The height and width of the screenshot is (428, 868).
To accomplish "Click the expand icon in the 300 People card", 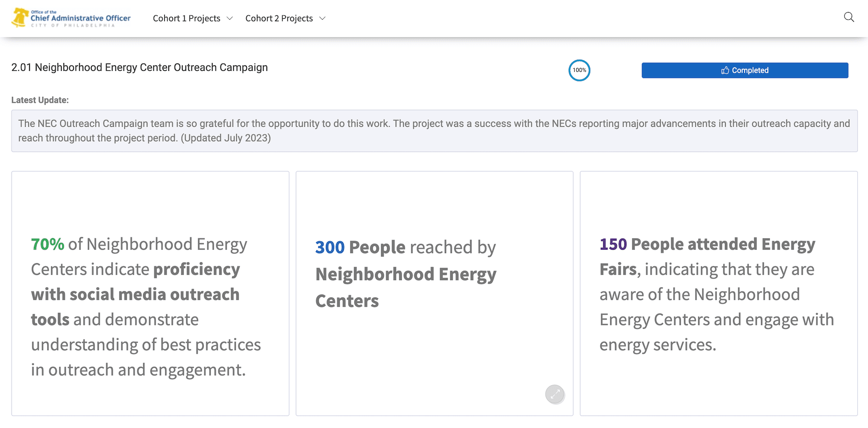I will 555,394.
